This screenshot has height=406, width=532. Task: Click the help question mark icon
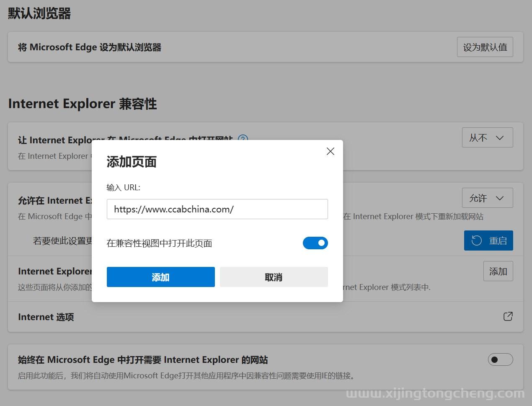click(243, 139)
